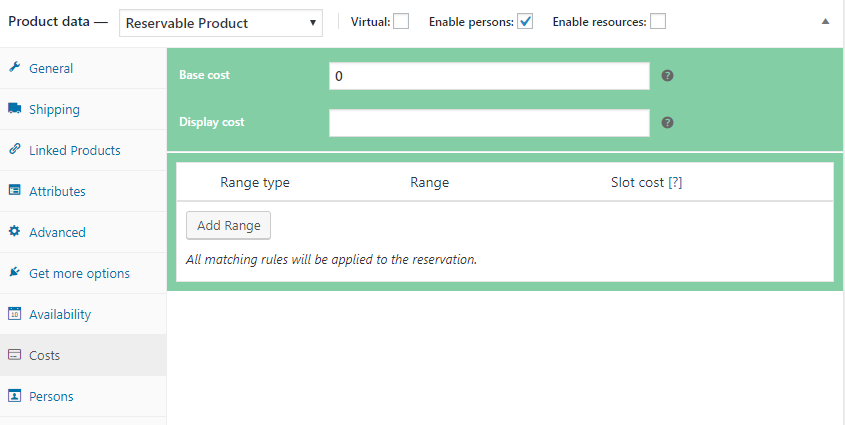The height and width of the screenshot is (425, 845).
Task: Click the Get more options plug icon
Action: click(x=15, y=273)
